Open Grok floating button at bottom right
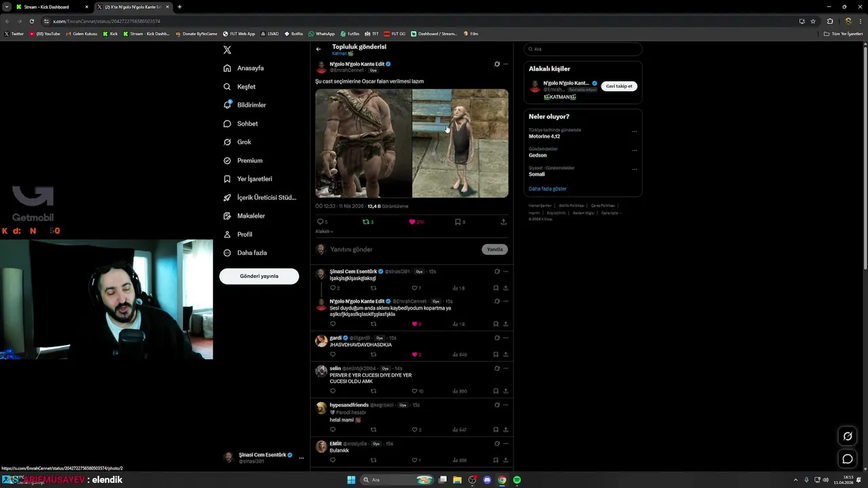The height and width of the screenshot is (488, 868). (x=847, y=436)
